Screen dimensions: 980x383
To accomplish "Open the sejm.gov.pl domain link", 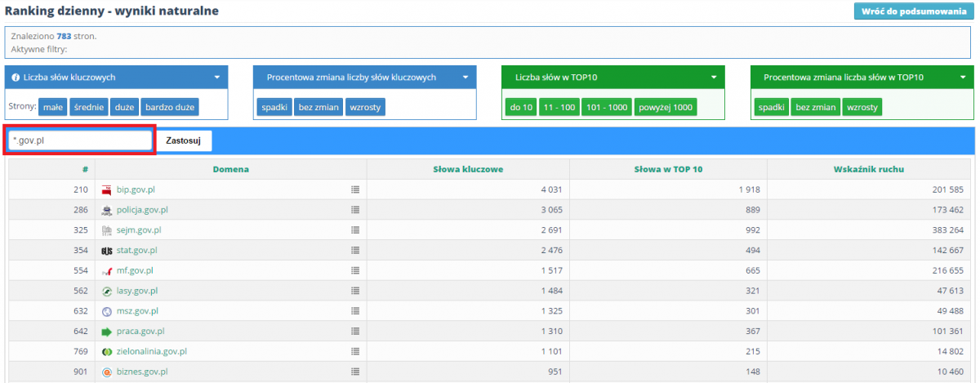I will click(x=139, y=230).
